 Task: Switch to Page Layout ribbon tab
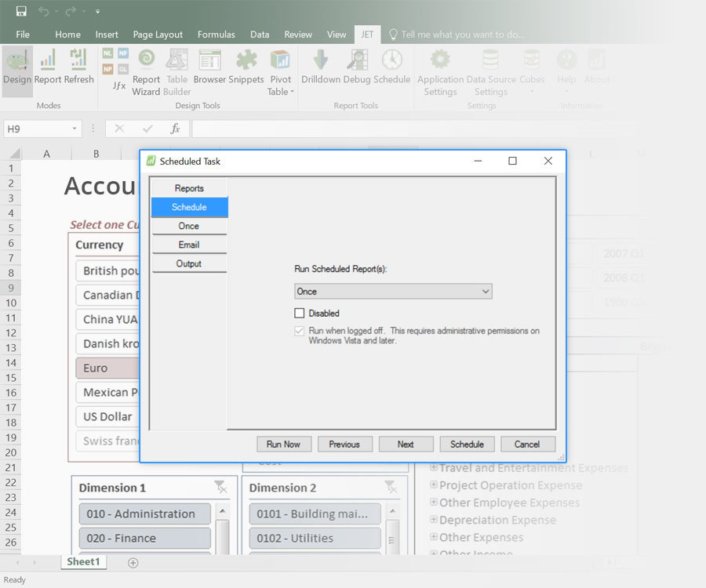(x=158, y=34)
